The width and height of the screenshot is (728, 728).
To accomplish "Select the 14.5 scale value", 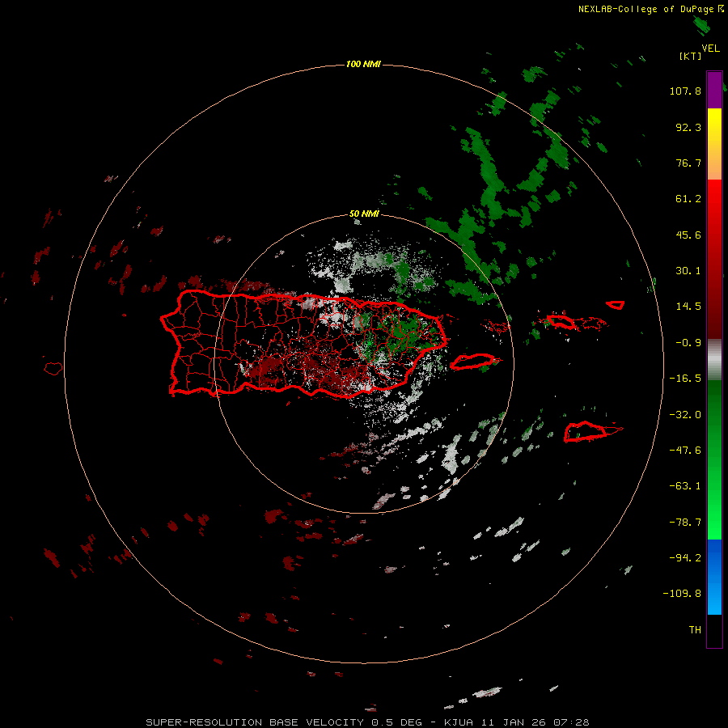I will pyautogui.click(x=688, y=307).
